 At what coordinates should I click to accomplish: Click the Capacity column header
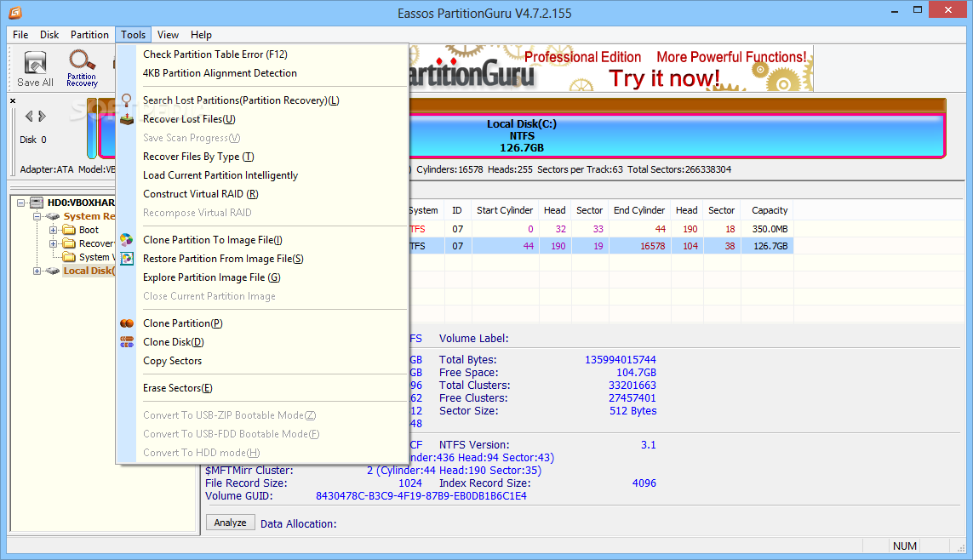click(x=770, y=210)
